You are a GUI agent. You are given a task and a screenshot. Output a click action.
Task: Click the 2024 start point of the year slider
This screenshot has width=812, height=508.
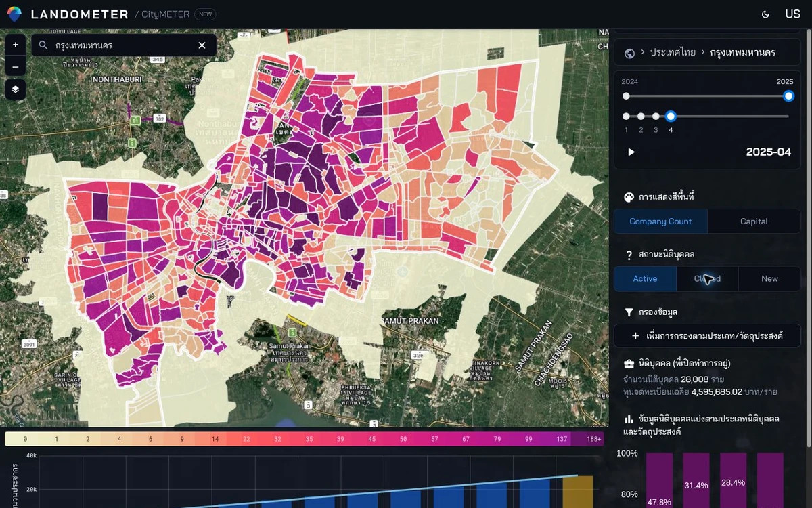tap(626, 96)
